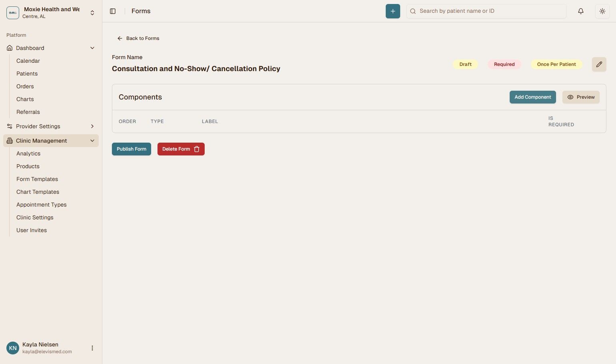Toggle the Once Per Patient setting
Viewport: 616px width, 364px height.
556,64
